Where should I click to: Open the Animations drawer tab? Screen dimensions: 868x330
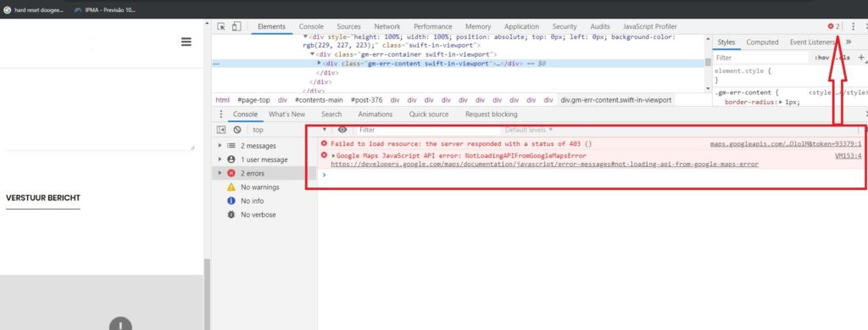tap(376, 114)
